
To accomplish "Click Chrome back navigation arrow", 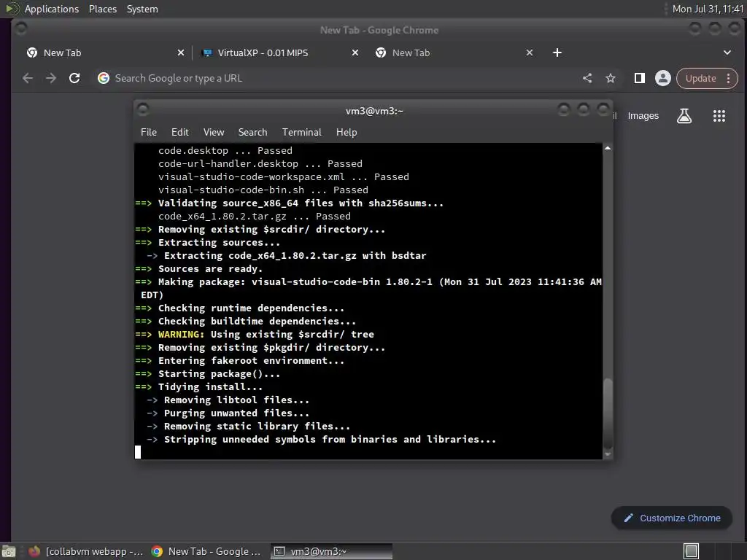I will click(x=28, y=78).
